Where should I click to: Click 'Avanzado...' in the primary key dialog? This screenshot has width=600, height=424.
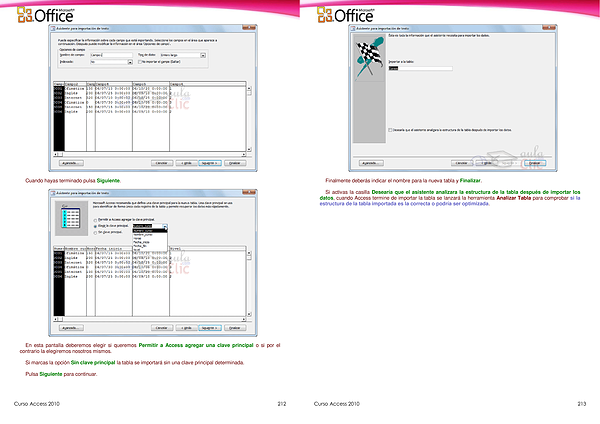pos(71,327)
